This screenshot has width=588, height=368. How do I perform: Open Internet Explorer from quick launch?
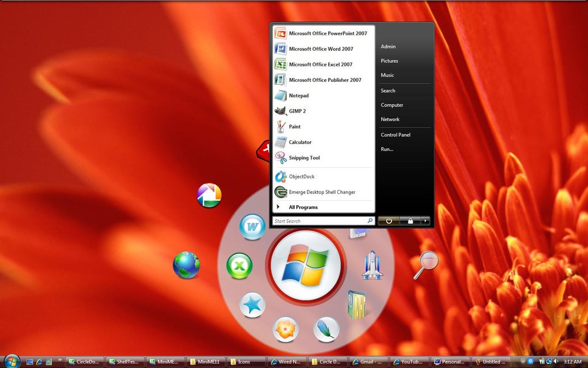pyautogui.click(x=39, y=362)
